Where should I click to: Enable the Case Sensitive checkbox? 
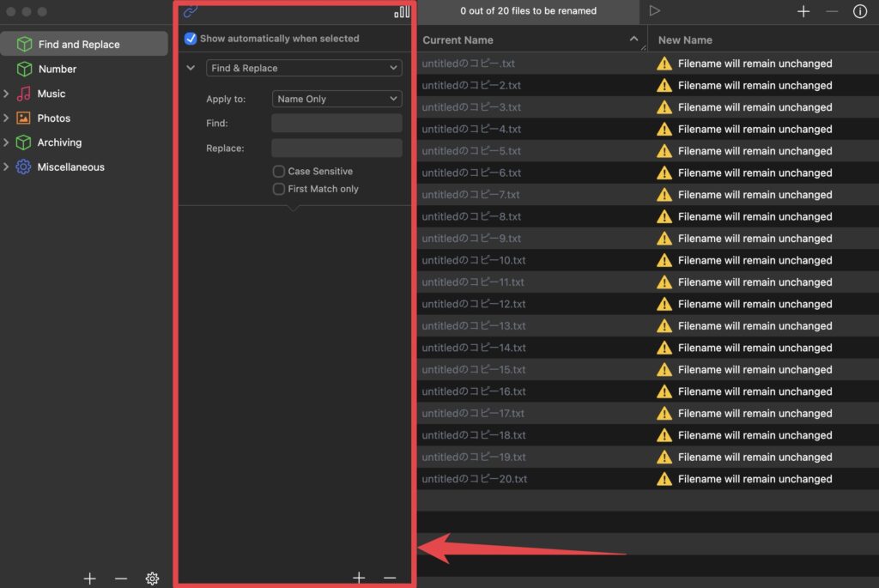tap(279, 172)
